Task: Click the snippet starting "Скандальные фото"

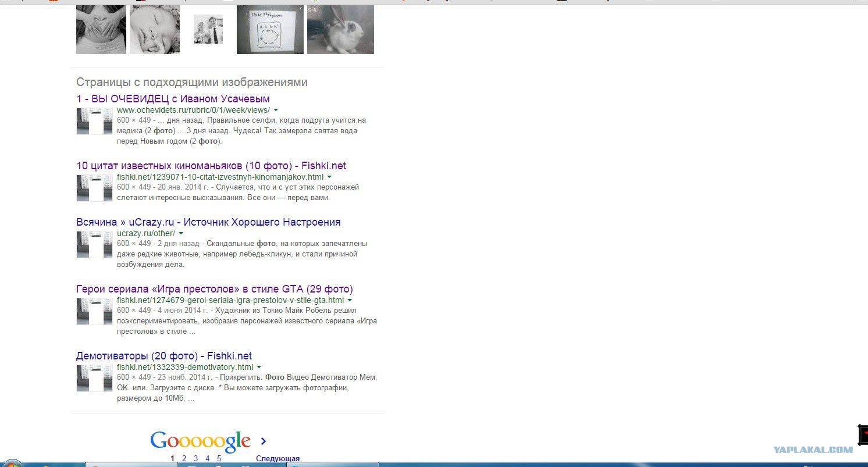Action: pos(242,254)
